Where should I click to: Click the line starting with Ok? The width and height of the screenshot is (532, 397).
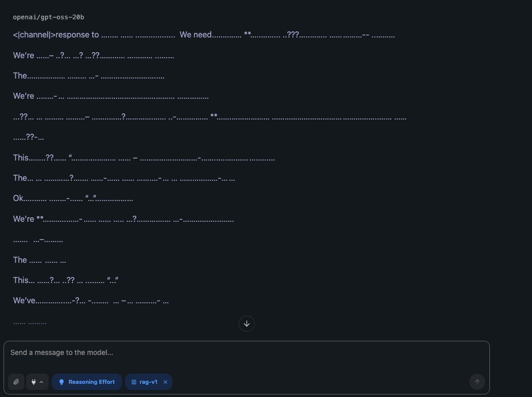pyautogui.click(x=73, y=198)
